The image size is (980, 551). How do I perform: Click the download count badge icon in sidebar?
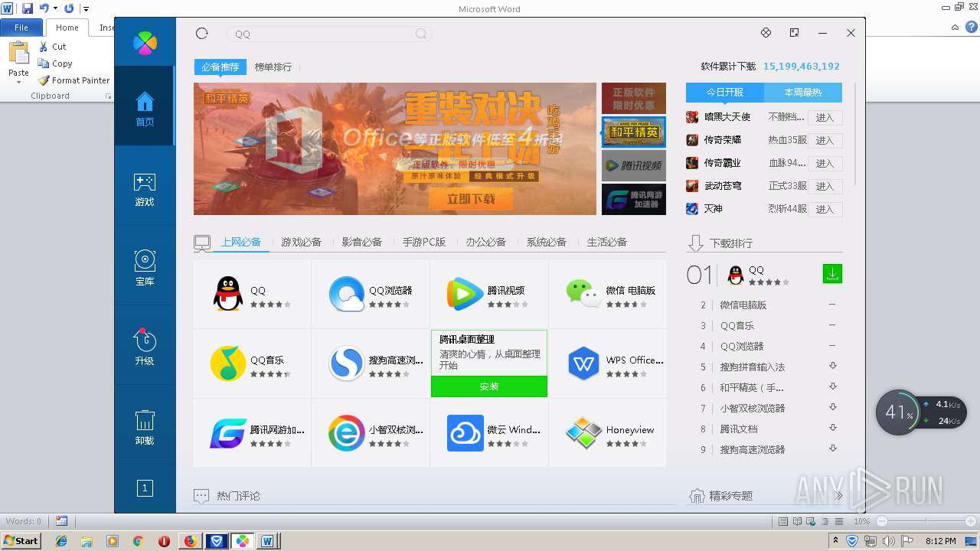point(145,487)
